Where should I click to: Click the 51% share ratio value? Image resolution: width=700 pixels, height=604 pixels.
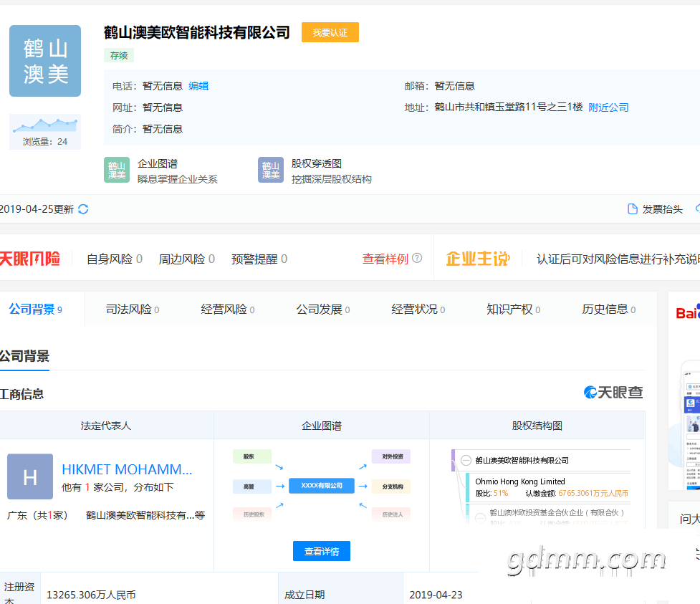coord(501,493)
